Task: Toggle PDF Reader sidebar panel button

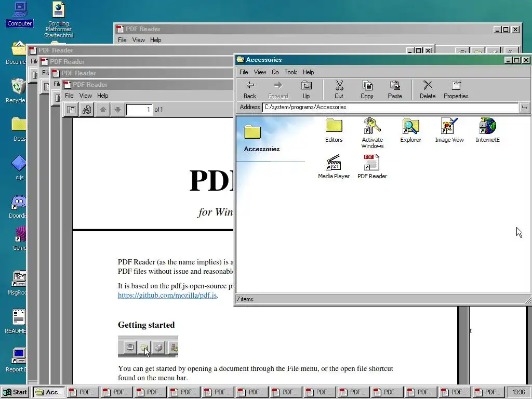Action: [x=71, y=110]
